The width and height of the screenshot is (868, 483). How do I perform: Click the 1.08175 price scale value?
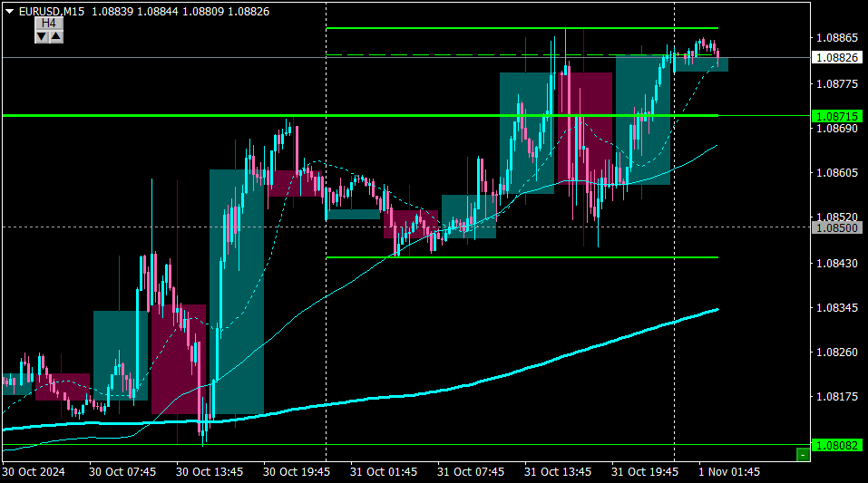[x=837, y=396]
